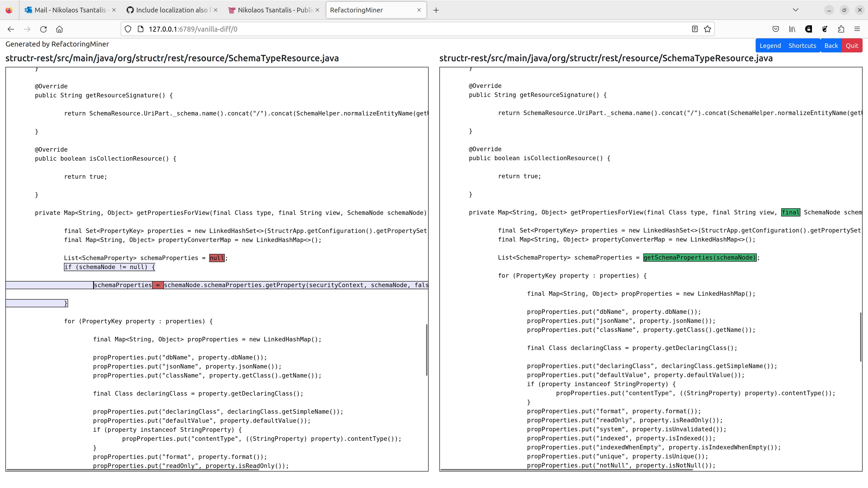Toggle Reader View in the address bar
The height and width of the screenshot is (488, 868).
[695, 29]
